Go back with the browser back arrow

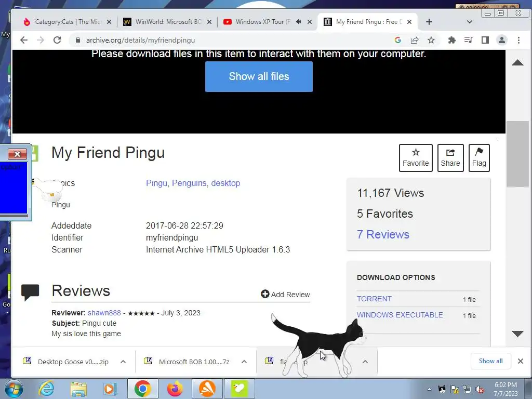coord(24,40)
